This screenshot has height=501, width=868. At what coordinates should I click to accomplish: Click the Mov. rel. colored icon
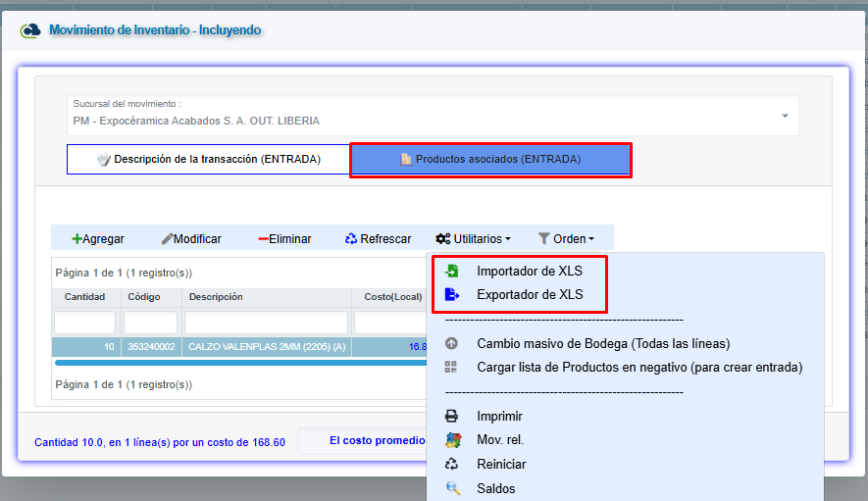point(451,440)
